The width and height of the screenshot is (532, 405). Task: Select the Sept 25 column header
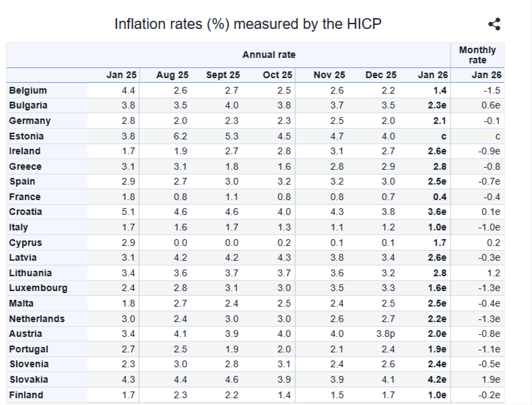click(x=223, y=75)
